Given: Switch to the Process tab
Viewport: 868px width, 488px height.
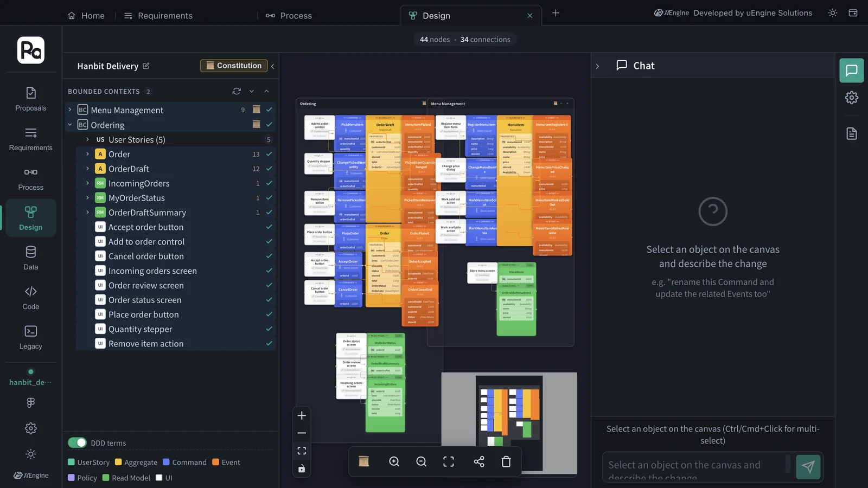Looking at the screenshot, I should [289, 16].
